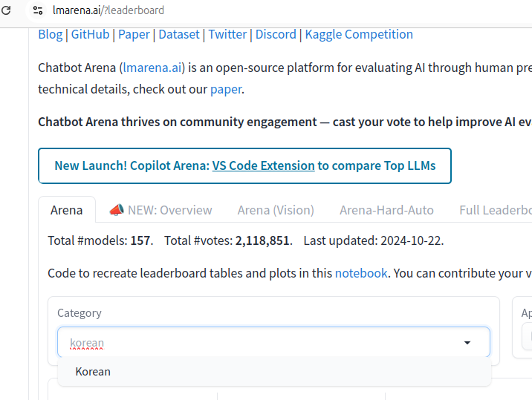
Task: Switch to Arena (Vision) tab
Action: 276,210
